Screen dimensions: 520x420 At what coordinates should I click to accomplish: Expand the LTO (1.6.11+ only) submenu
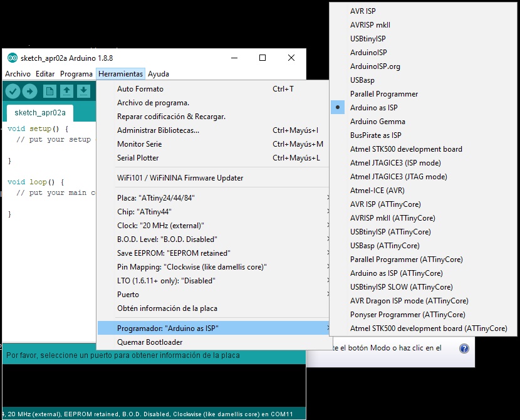pos(213,281)
